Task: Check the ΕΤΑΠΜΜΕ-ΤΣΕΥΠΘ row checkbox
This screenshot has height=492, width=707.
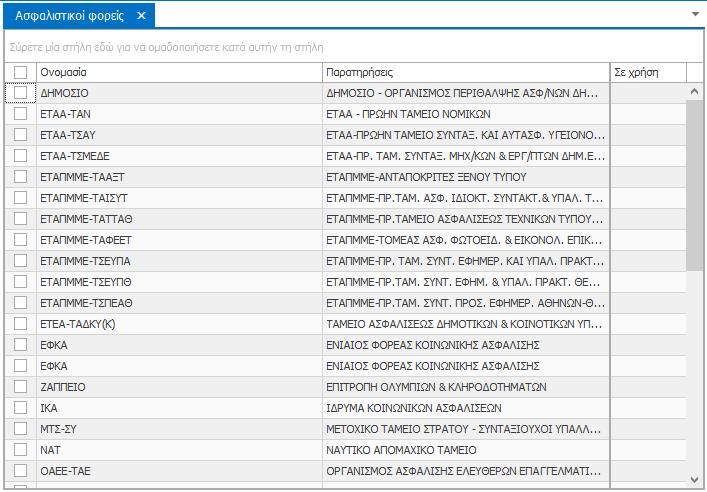Action: 20,282
